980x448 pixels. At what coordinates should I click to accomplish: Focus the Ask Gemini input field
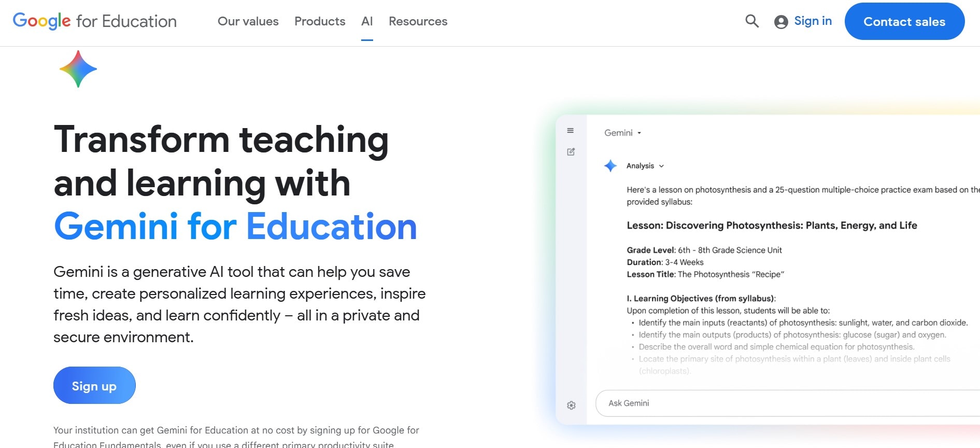pos(788,403)
